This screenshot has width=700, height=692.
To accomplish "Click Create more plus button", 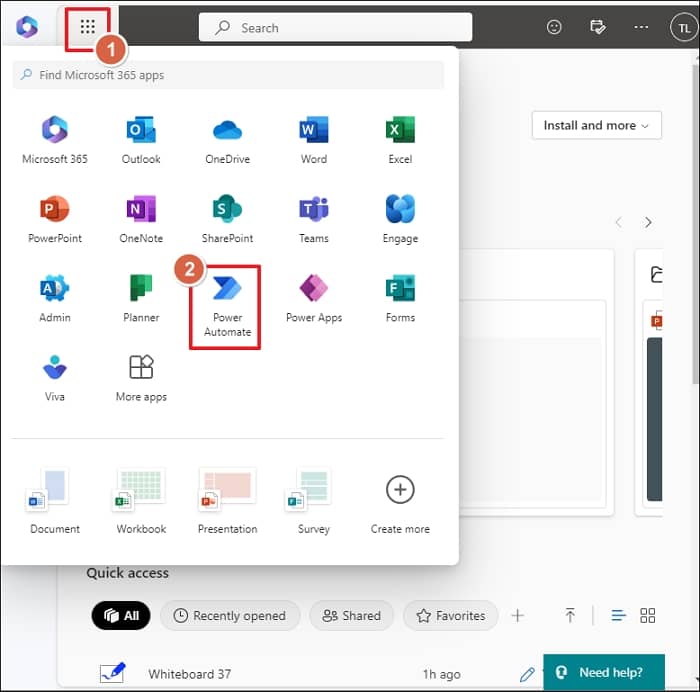I will pos(400,490).
